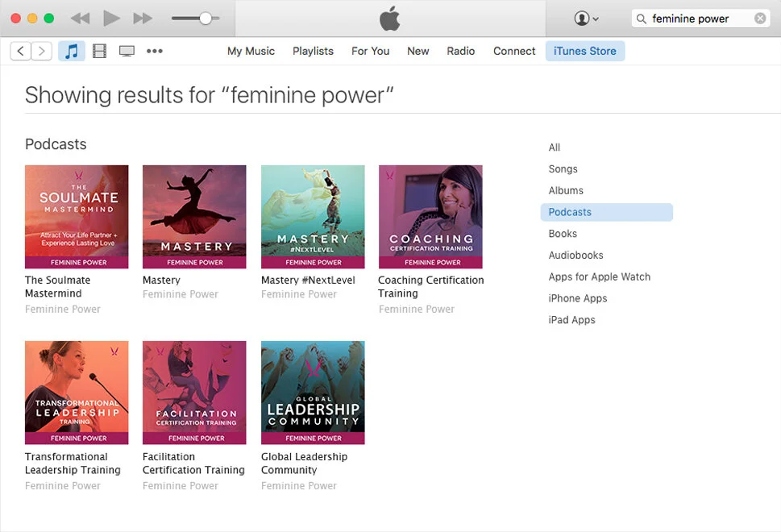Viewport: 781px width, 532px height.
Task: Filter results by Songs
Action: click(563, 168)
